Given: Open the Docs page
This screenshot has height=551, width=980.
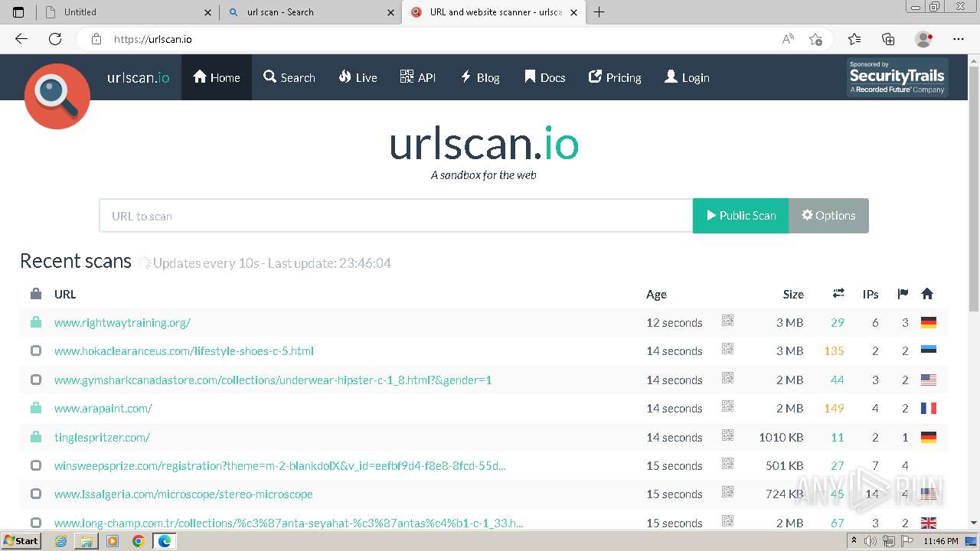Looking at the screenshot, I should tap(545, 77).
